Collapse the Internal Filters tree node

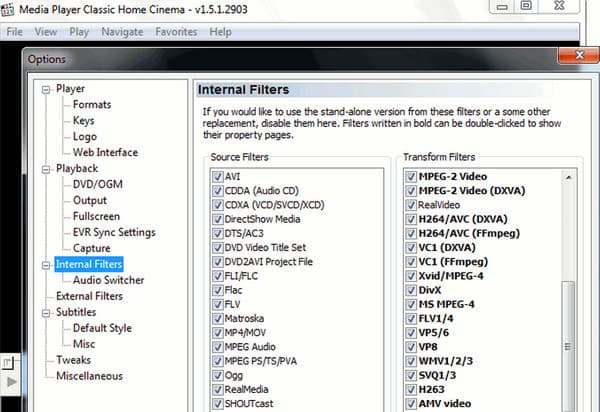(x=46, y=265)
